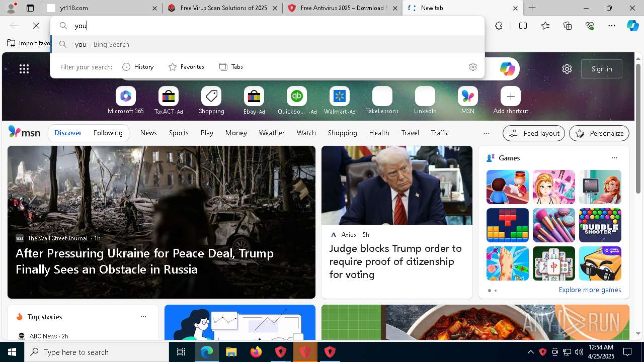
Task: Open Feed layout options
Action: click(534, 133)
